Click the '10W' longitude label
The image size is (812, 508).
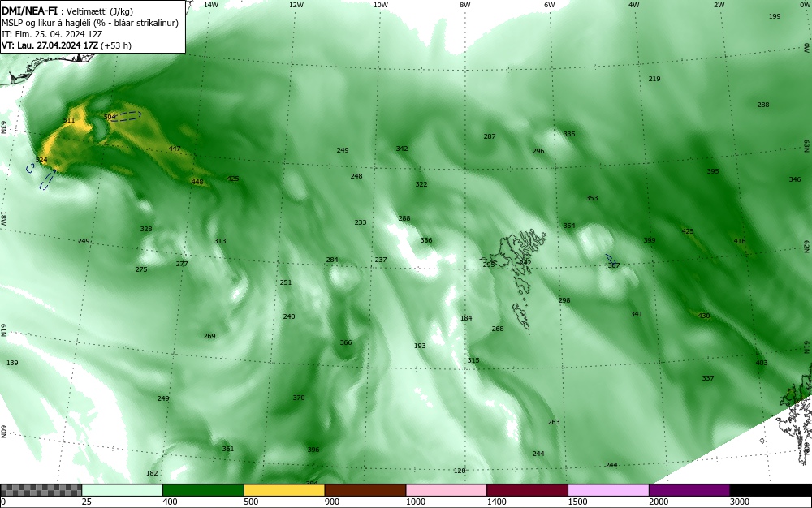pyautogui.click(x=381, y=5)
